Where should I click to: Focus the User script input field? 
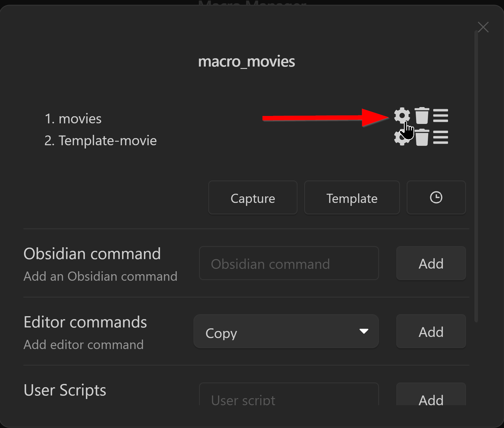click(x=289, y=394)
